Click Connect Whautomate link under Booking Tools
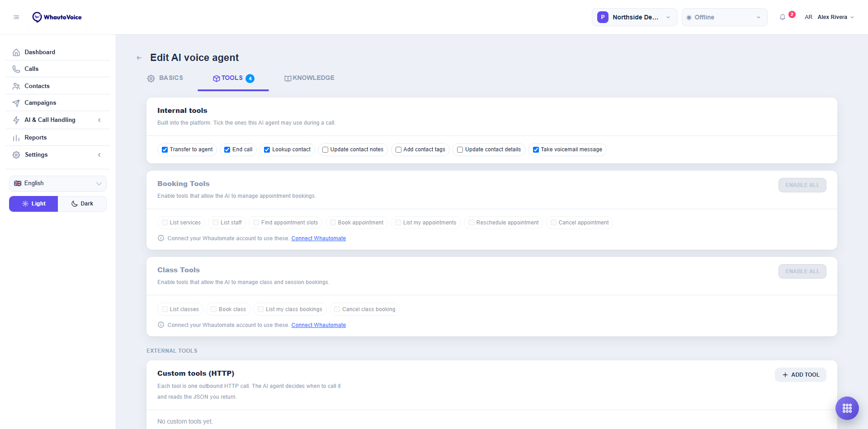 [319, 238]
